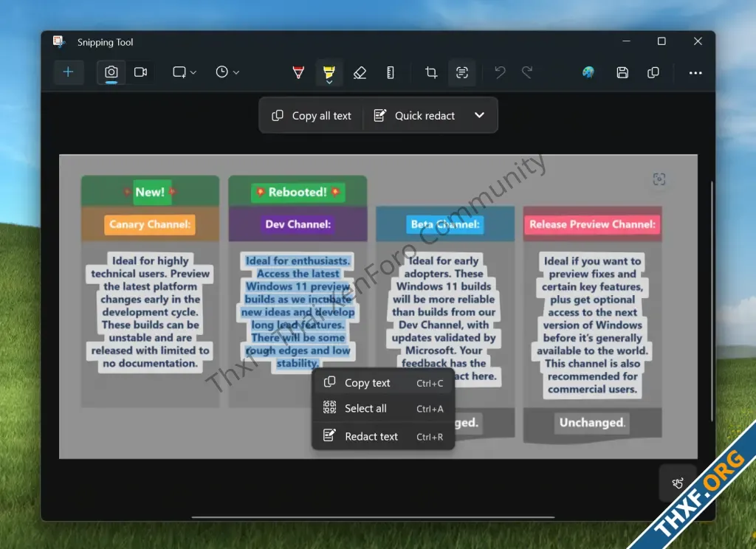Click the highlighted text 'Ideal for enthusiasts.'
756x549 pixels.
[298, 260]
